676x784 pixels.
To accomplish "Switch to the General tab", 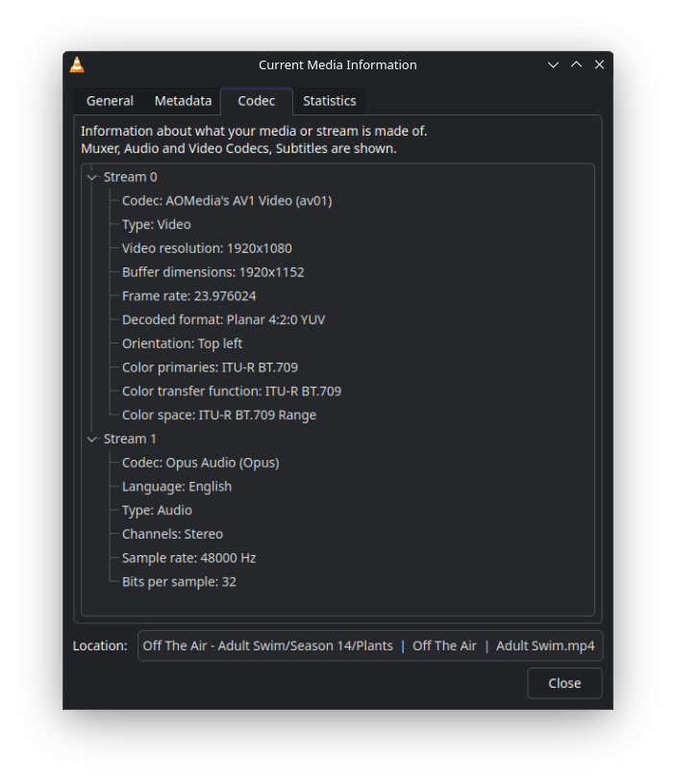I will (x=110, y=101).
